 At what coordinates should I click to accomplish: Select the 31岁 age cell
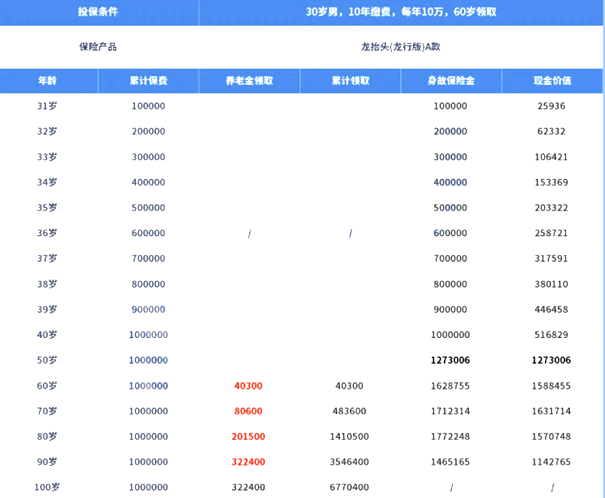click(x=47, y=106)
